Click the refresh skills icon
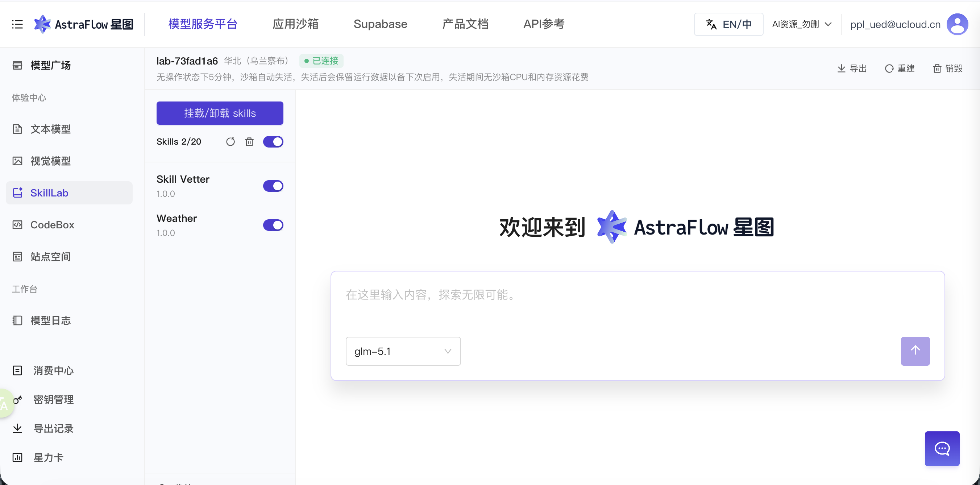The height and width of the screenshot is (485, 980). pos(230,142)
